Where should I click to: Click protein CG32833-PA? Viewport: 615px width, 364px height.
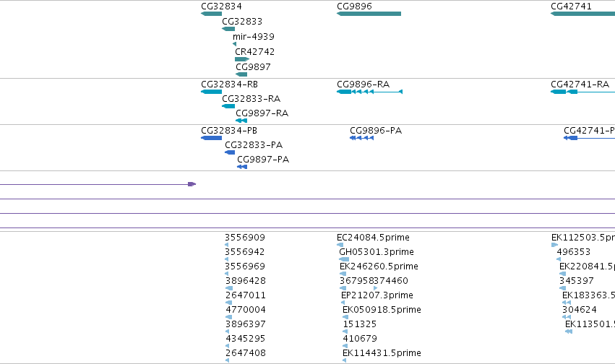pos(230,152)
